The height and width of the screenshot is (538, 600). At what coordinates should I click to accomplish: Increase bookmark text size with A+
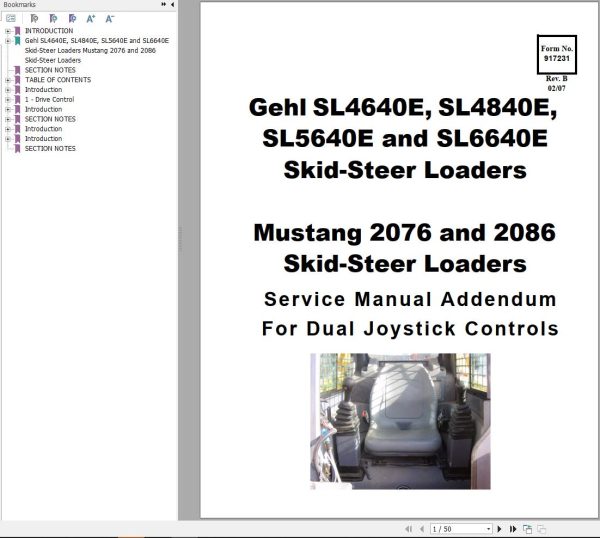[x=91, y=18]
